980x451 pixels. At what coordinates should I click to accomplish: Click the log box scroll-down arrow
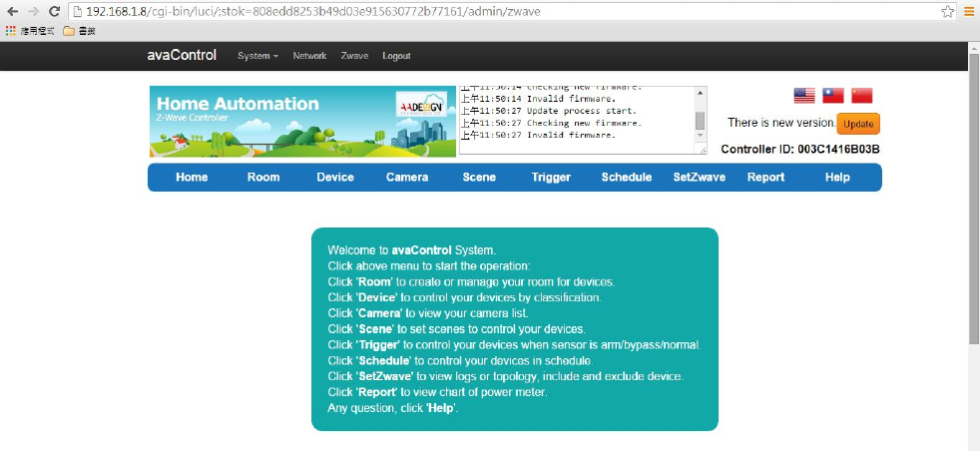pyautogui.click(x=700, y=136)
